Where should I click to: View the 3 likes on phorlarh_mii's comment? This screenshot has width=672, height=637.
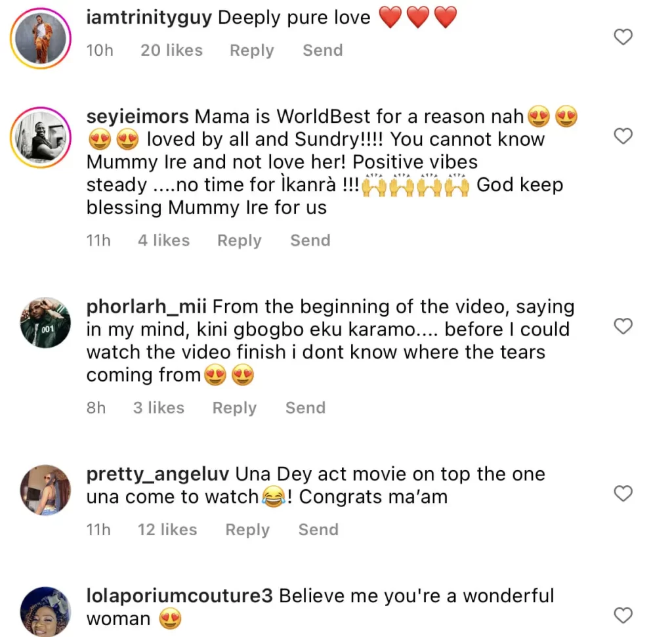(x=158, y=408)
